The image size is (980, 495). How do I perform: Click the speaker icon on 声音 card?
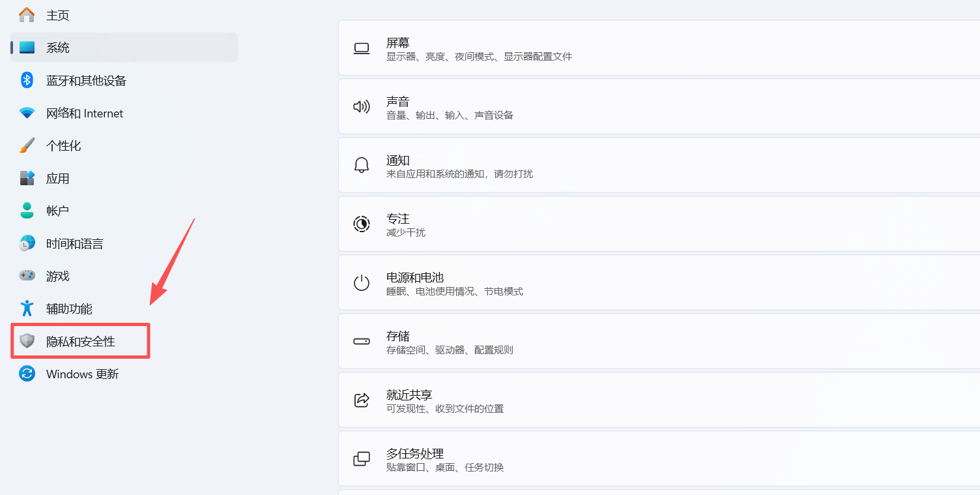pos(362,107)
